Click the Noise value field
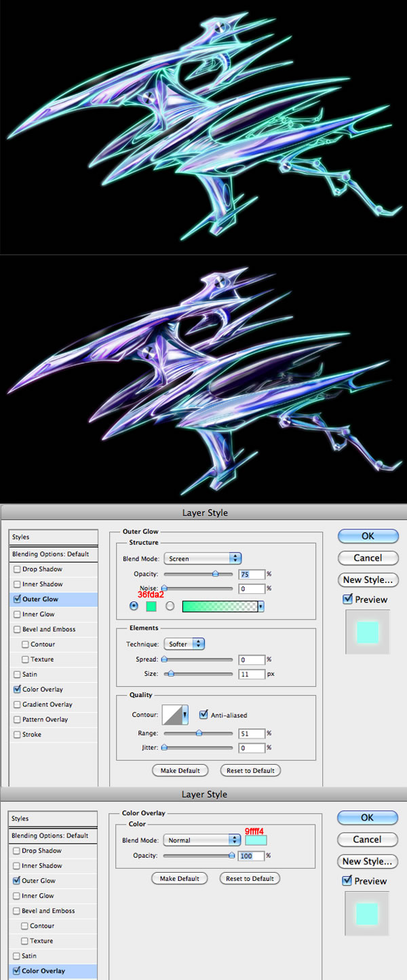407x980 pixels. 251,588
